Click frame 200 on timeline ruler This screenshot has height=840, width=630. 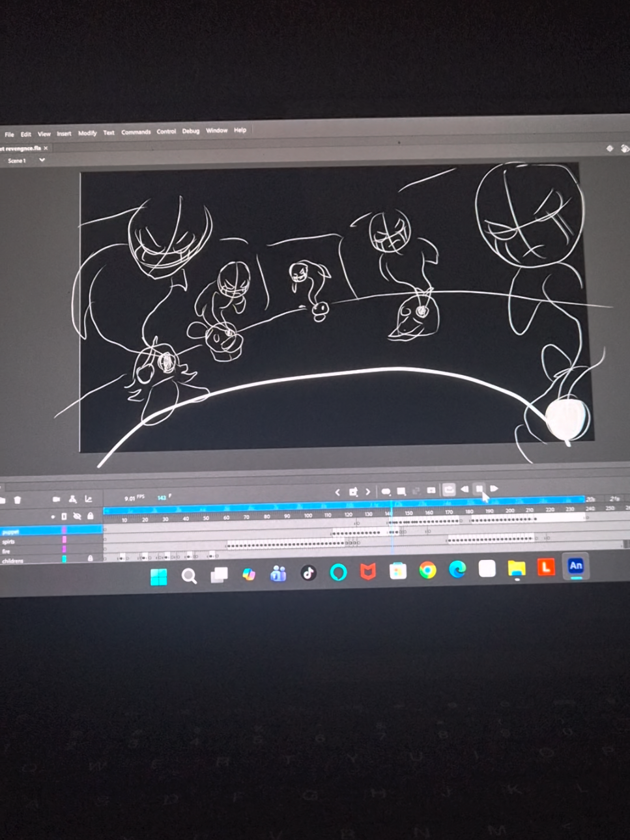tap(509, 511)
